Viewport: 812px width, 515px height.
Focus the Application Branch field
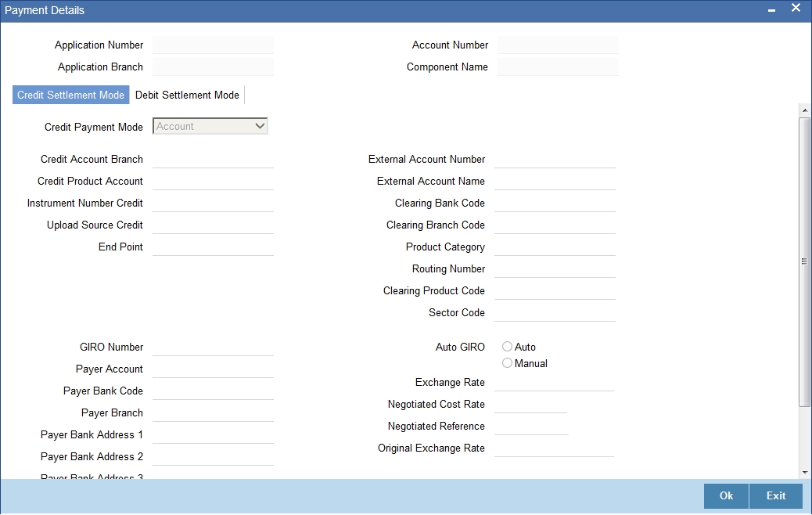(x=213, y=67)
